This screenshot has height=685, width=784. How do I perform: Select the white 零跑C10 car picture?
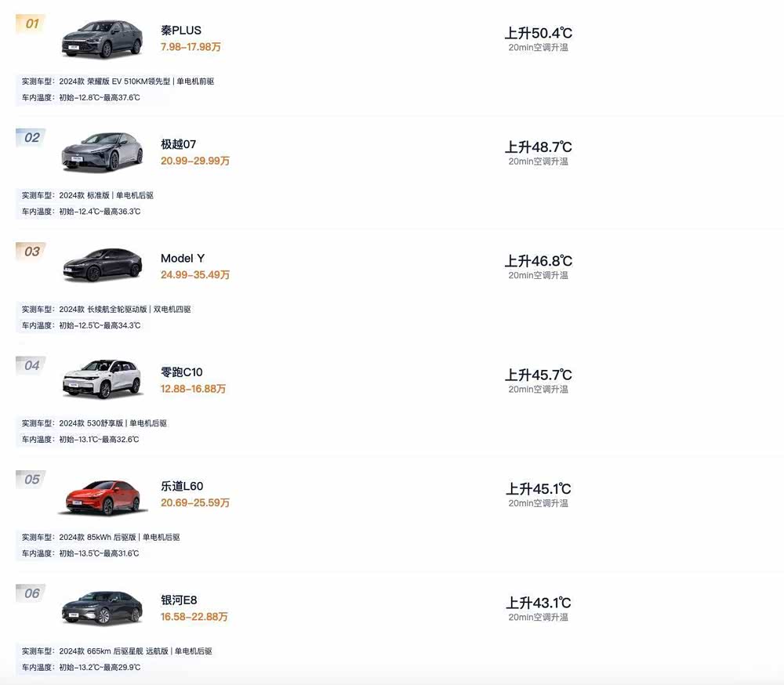pos(102,379)
